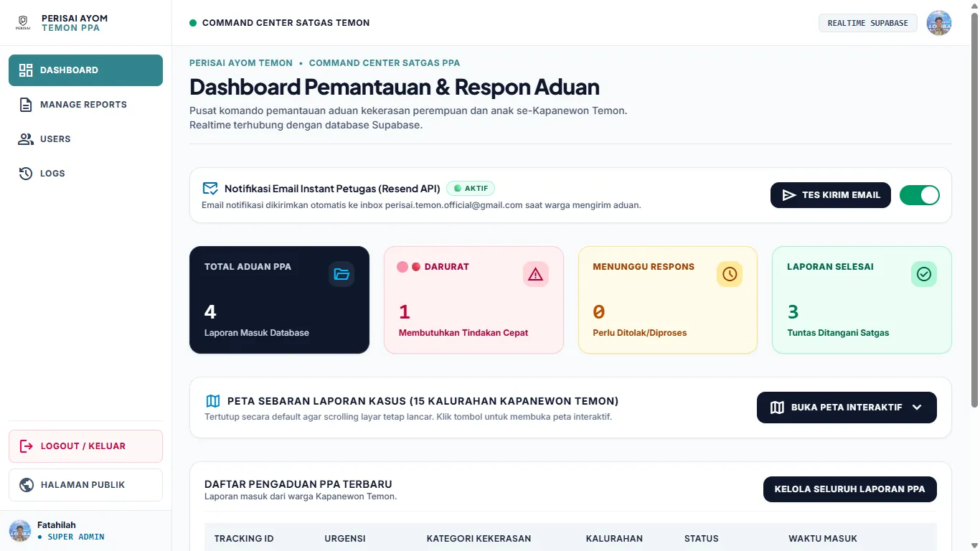Viewport: 980px width, 551px height.
Task: Click the Fatahilah avatar in sidebar footer
Action: pyautogui.click(x=20, y=531)
